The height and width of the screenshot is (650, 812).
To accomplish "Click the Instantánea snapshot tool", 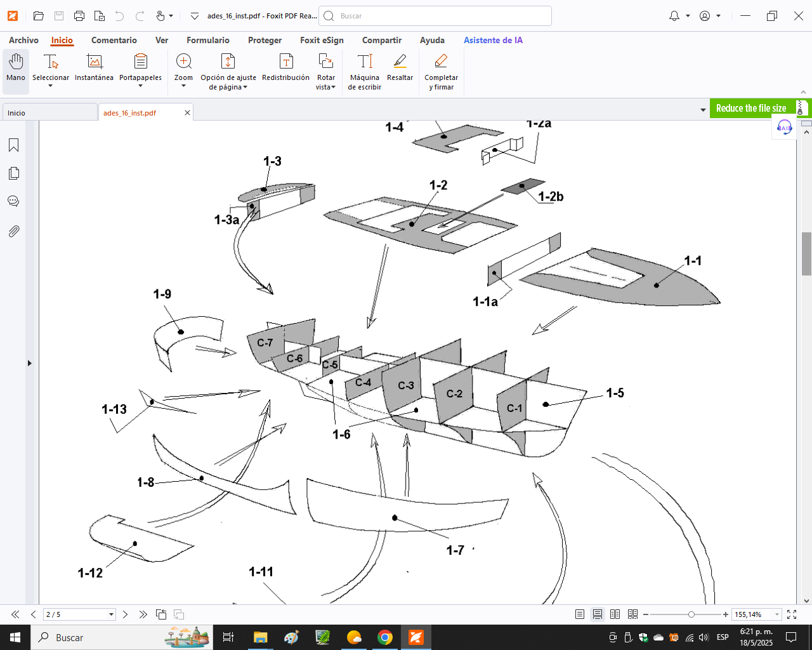I will pos(94,68).
